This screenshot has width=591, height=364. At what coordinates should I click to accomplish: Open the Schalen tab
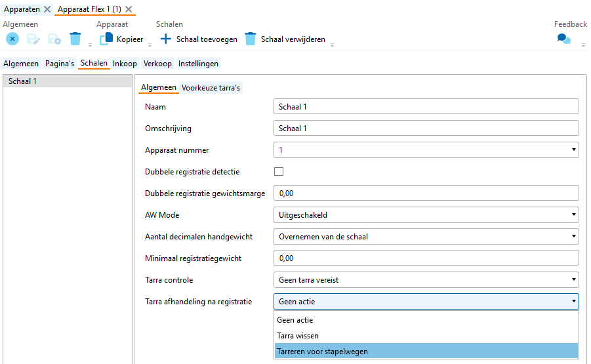click(94, 63)
